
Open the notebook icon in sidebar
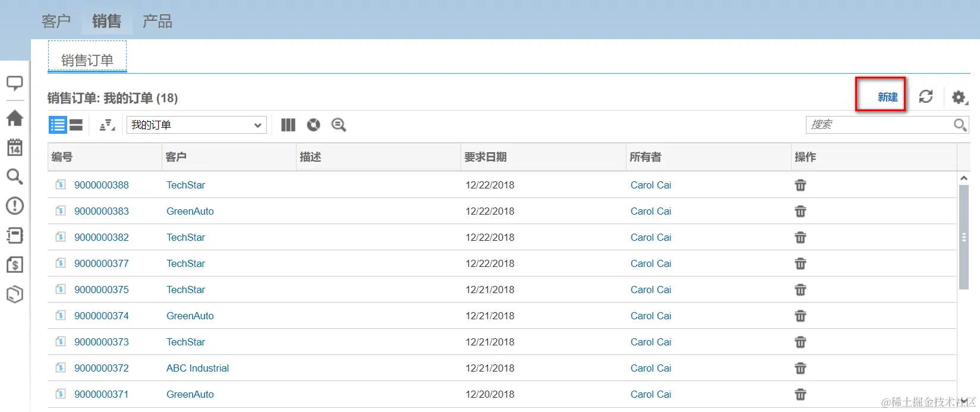[x=15, y=235]
